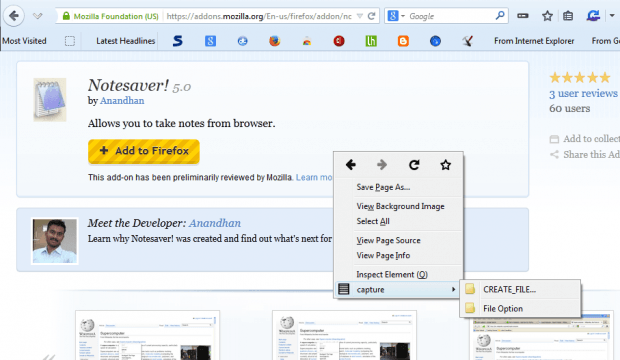Select Save Page As in the context menu
Viewport: 620px width, 360px height.
point(383,187)
